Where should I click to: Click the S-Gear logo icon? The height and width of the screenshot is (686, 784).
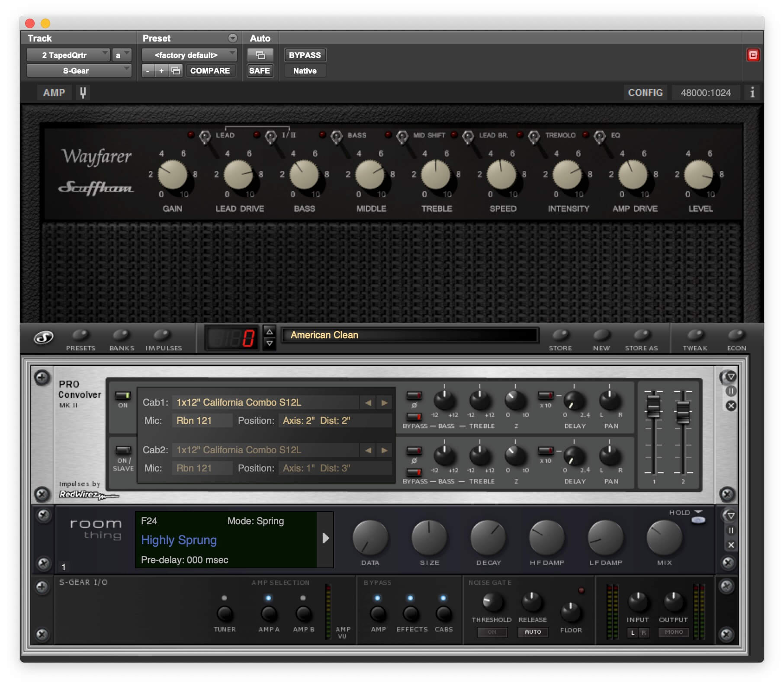[x=44, y=337]
